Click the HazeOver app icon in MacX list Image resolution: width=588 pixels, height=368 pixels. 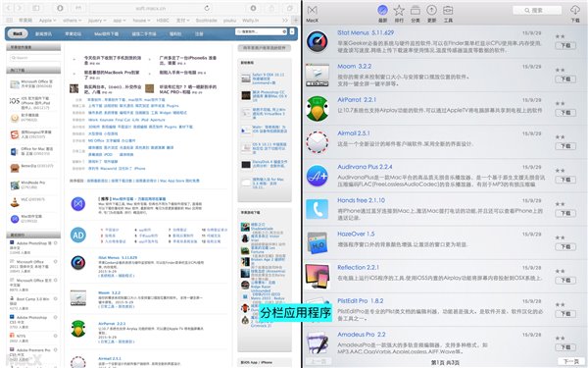(318, 243)
